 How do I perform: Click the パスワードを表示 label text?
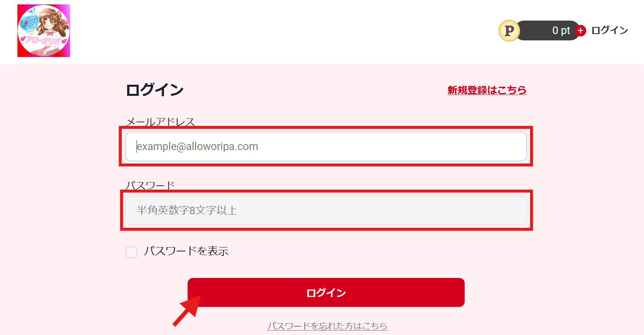pyautogui.click(x=186, y=251)
